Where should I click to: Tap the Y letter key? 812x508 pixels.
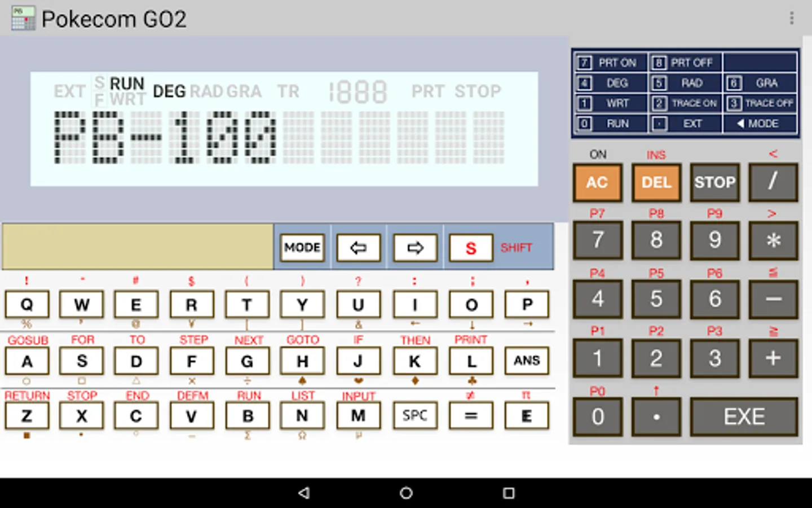(302, 305)
